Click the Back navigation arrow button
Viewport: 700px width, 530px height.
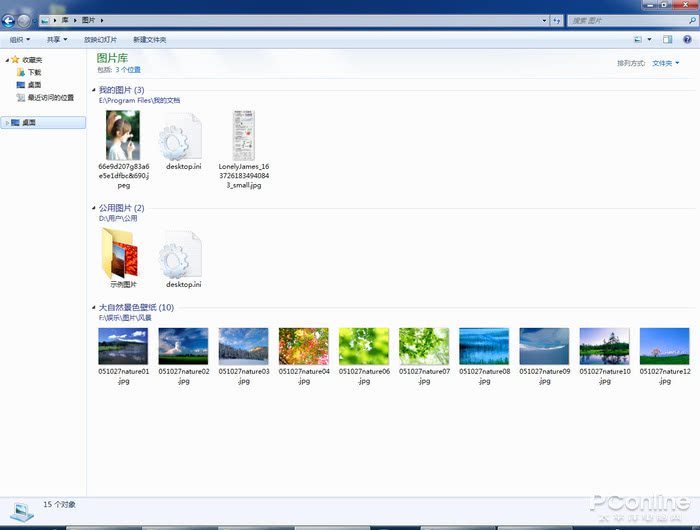tap(8, 19)
